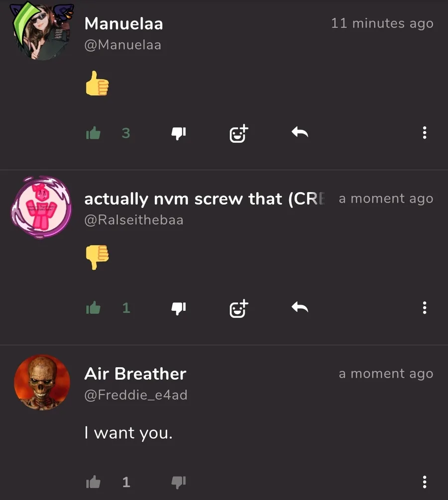This screenshot has width=448, height=500.
Task: Dislike Air Breather's comment
Action: (x=178, y=482)
